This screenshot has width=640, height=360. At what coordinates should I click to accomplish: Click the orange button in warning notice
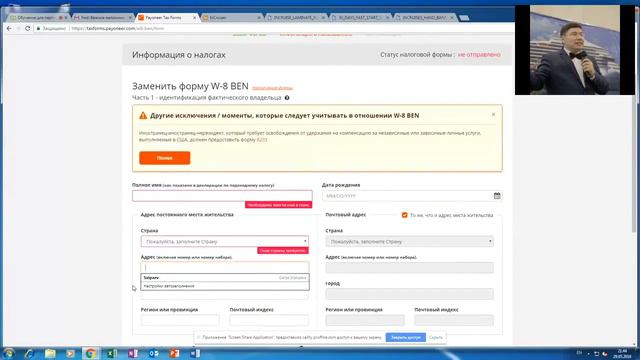pos(164,158)
